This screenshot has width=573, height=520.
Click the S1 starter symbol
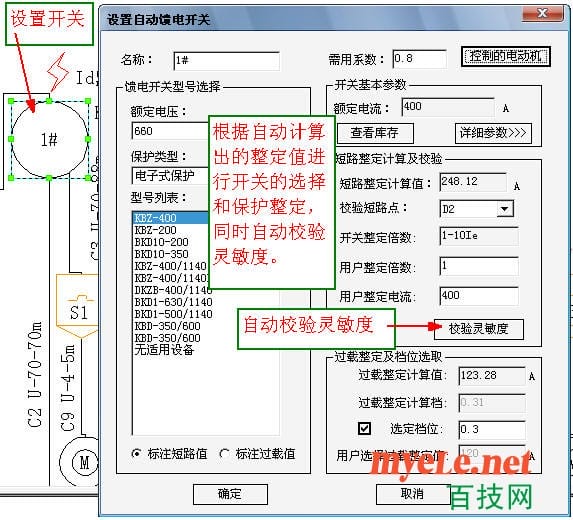[77, 305]
